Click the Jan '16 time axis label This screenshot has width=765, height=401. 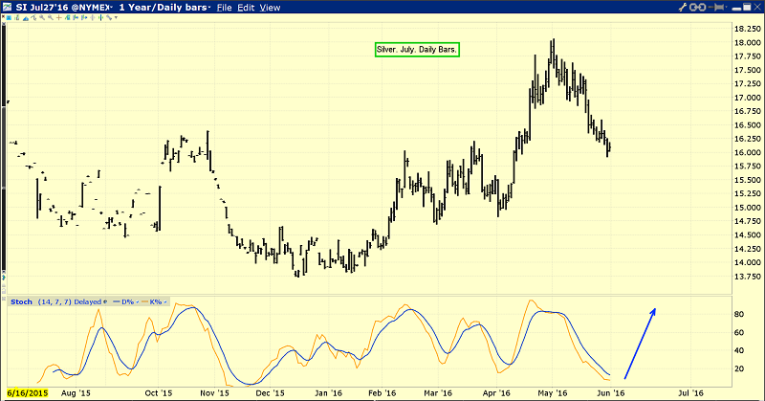(x=328, y=393)
